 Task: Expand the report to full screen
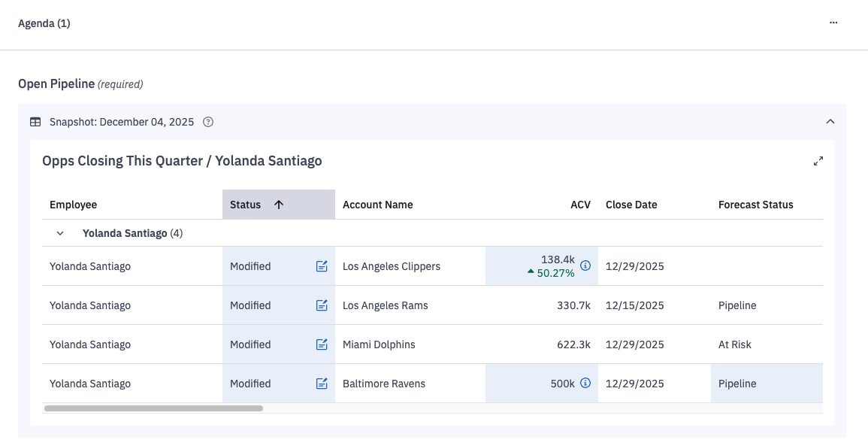pos(818,161)
